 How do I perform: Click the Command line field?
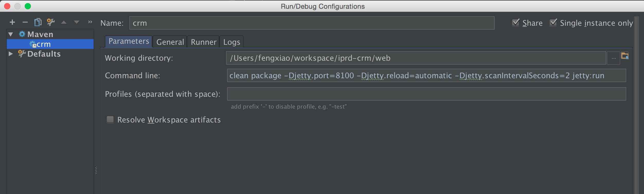[426, 75]
